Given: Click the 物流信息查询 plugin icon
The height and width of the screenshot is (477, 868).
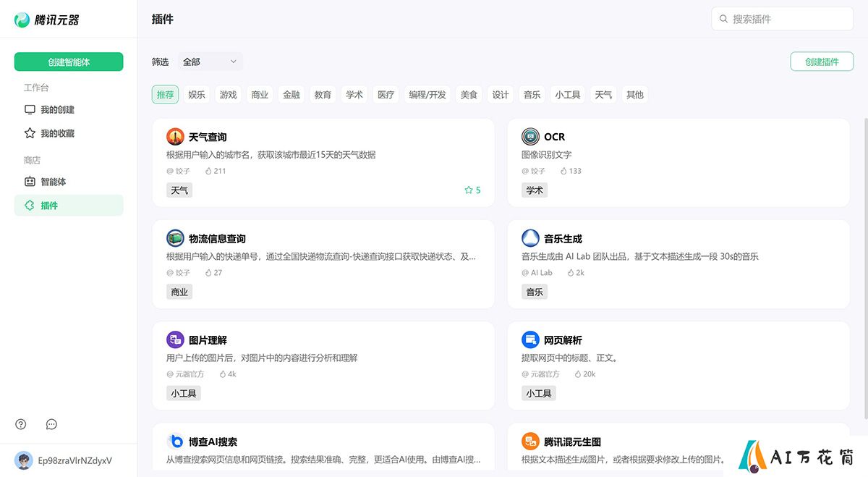Looking at the screenshot, I should (x=175, y=238).
